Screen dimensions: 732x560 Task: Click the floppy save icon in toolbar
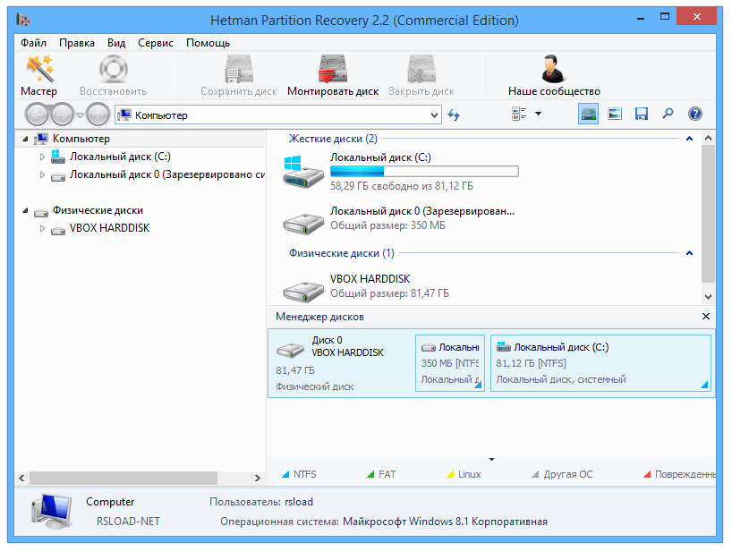coord(642,114)
